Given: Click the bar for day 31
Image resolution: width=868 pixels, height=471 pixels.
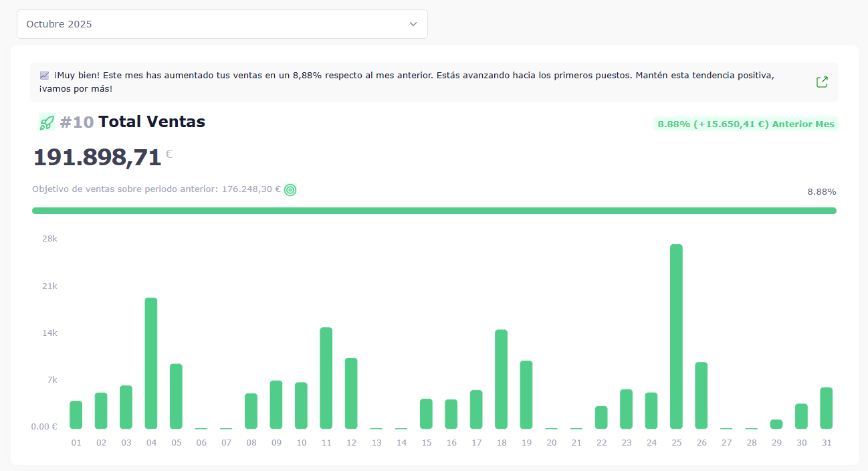Looking at the screenshot, I should click(x=826, y=407).
